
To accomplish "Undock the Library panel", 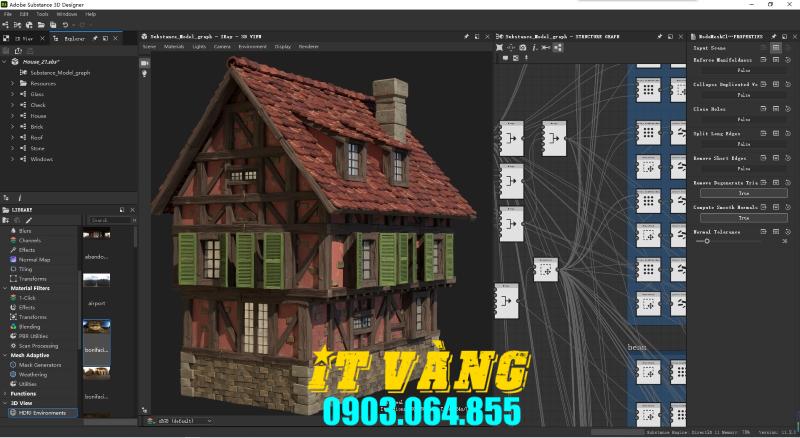I will [x=122, y=210].
